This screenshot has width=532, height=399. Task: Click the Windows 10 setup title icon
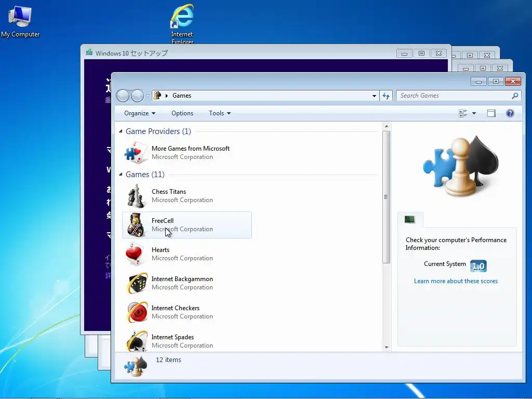point(89,52)
